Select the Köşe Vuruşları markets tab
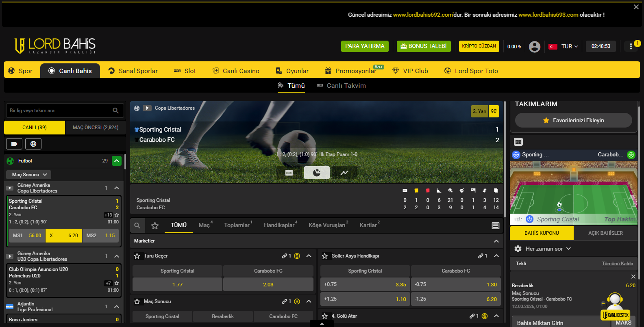 328,225
